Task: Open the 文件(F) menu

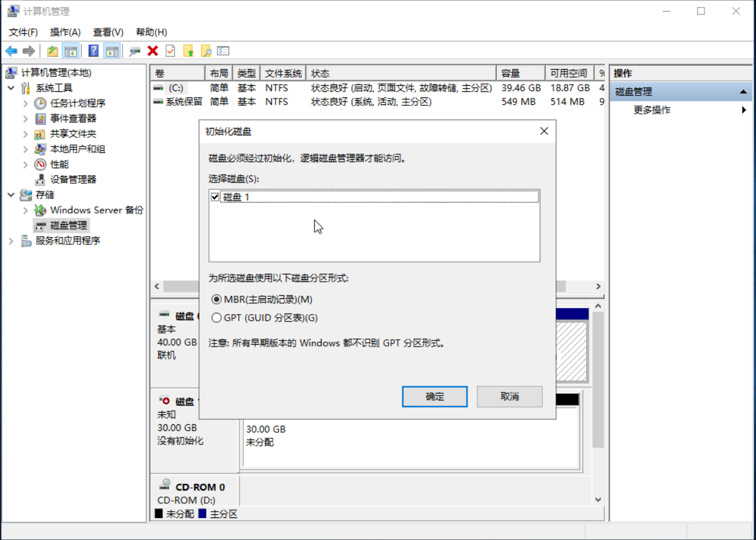Action: (x=23, y=32)
